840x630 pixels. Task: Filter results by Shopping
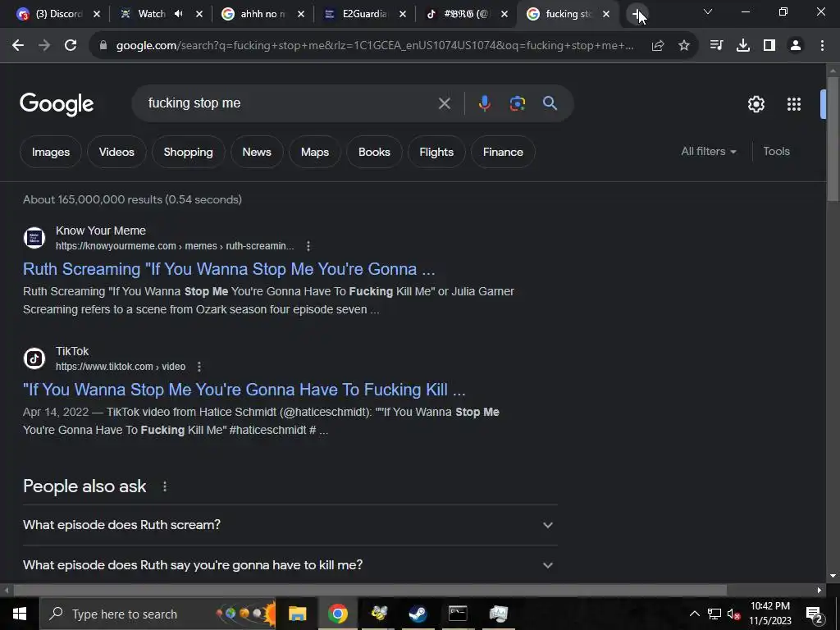pos(188,152)
